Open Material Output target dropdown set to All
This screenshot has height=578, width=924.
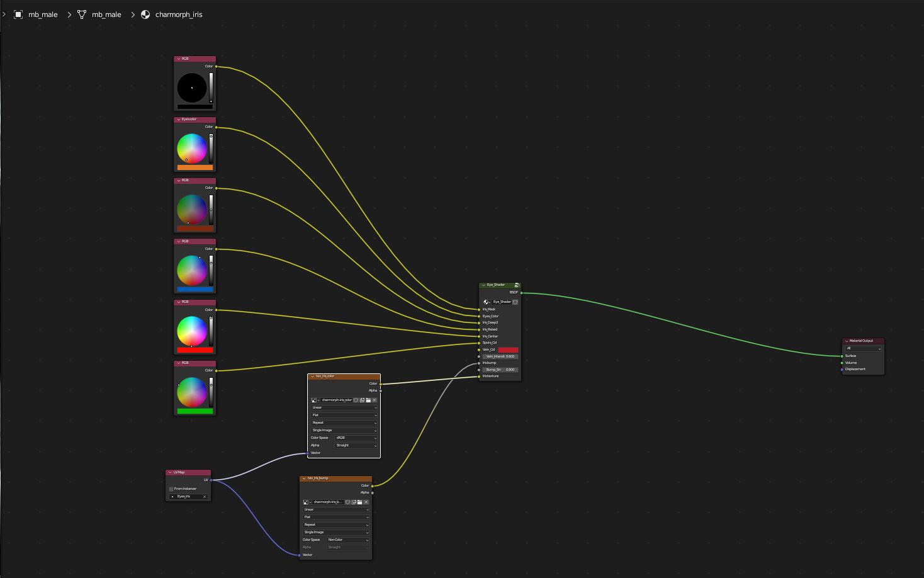pos(863,349)
